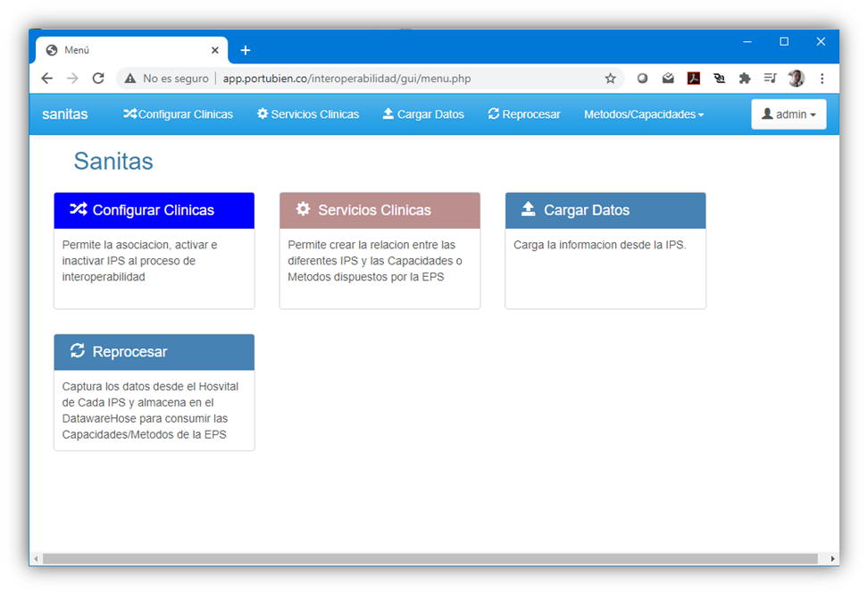Open the browser extensions puzzle icon
This screenshot has width=868, height=595.
(745, 79)
